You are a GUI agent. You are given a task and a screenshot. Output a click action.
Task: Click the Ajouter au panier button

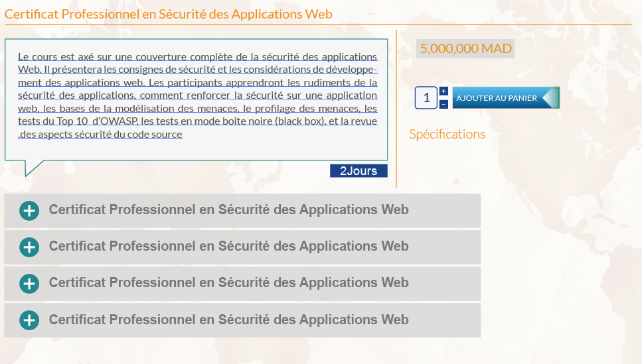tap(497, 98)
